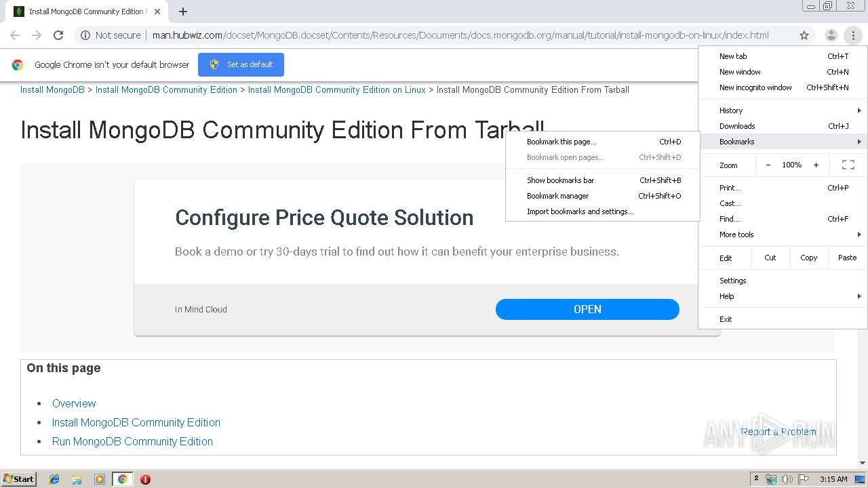
Task: Click Chrome icon in taskbar
Action: click(122, 479)
